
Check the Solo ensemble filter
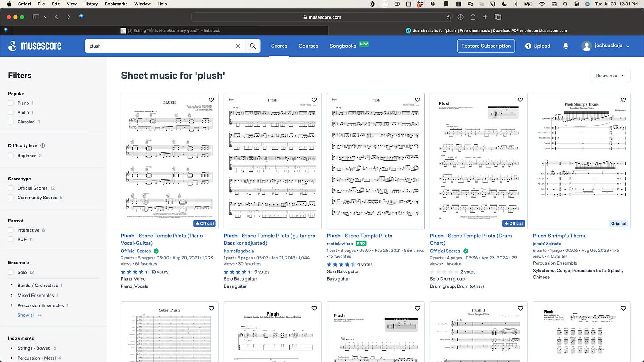pos(11,272)
